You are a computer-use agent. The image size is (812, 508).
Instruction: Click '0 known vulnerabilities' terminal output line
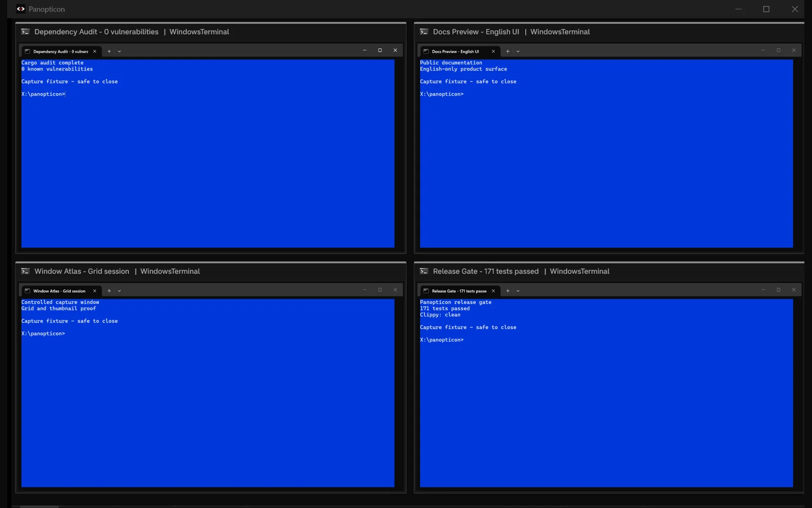click(57, 69)
